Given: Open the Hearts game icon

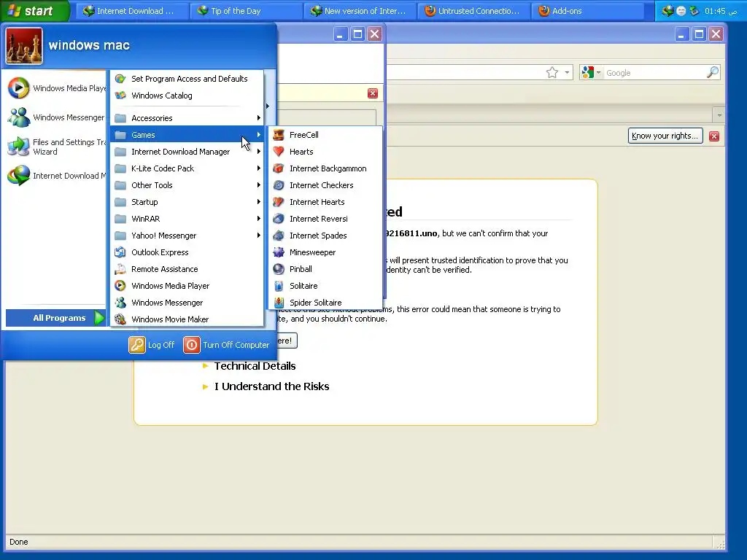Looking at the screenshot, I should pos(279,152).
